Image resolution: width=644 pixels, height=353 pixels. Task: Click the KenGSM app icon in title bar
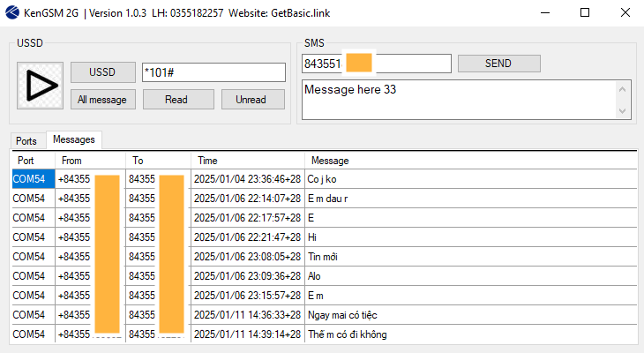(x=12, y=12)
